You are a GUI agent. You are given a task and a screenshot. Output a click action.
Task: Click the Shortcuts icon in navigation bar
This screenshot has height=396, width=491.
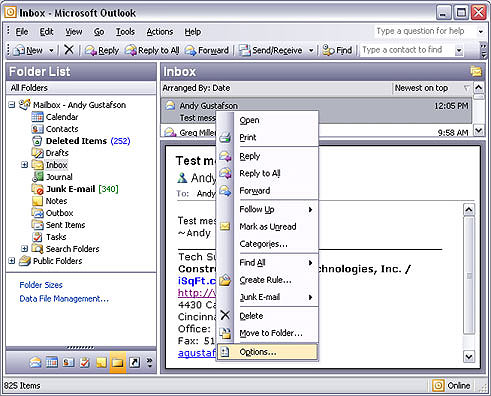(x=134, y=362)
